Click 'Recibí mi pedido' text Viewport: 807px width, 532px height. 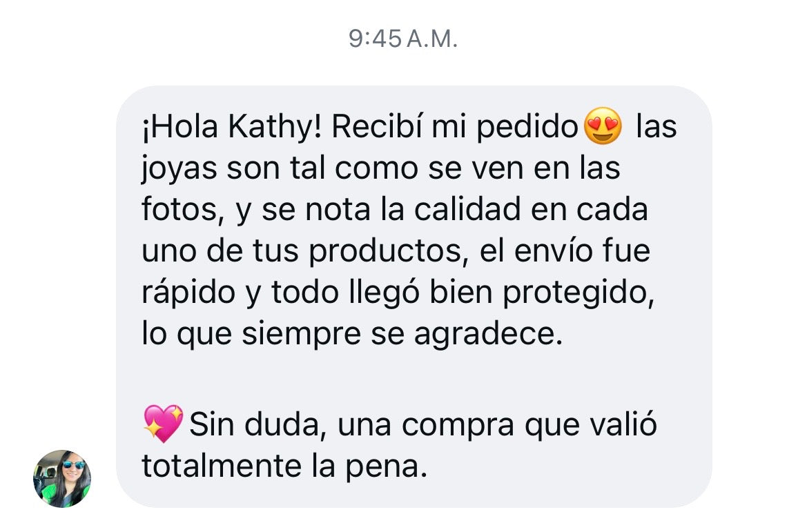pyautogui.click(x=455, y=126)
